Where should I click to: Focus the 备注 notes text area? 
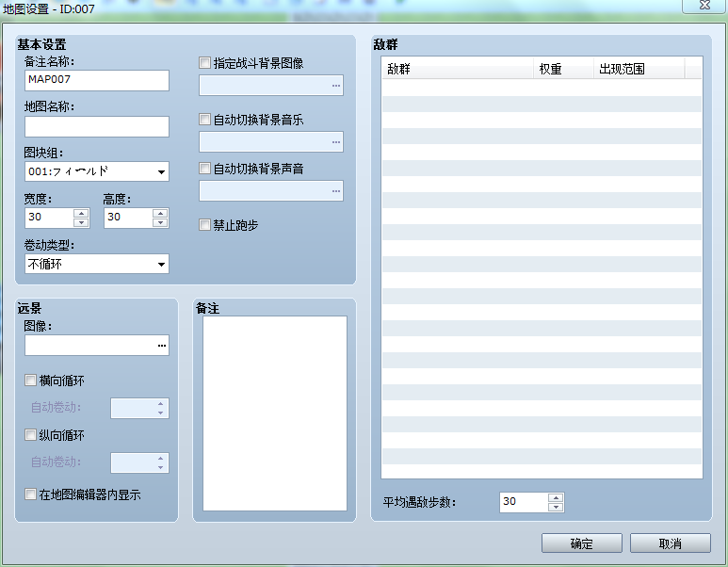point(275,413)
